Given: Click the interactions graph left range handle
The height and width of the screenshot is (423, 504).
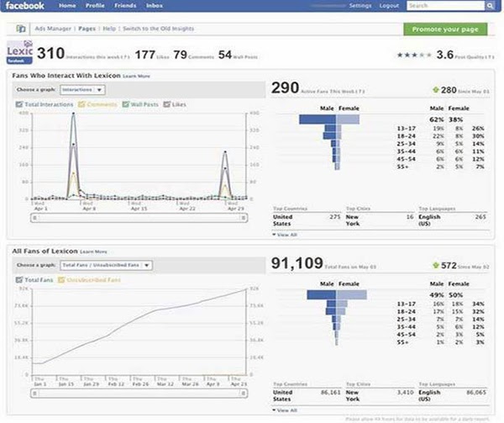Looking at the screenshot, I should pos(34,218).
